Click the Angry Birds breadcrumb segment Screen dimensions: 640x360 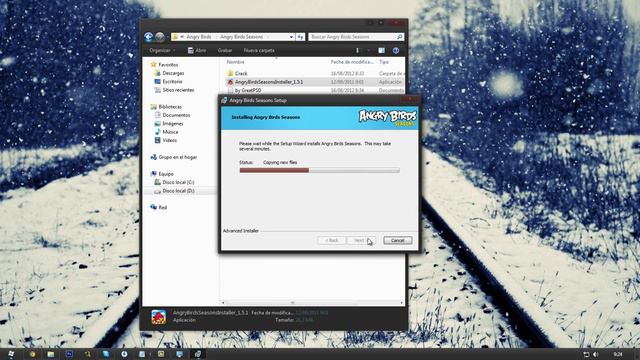point(199,37)
